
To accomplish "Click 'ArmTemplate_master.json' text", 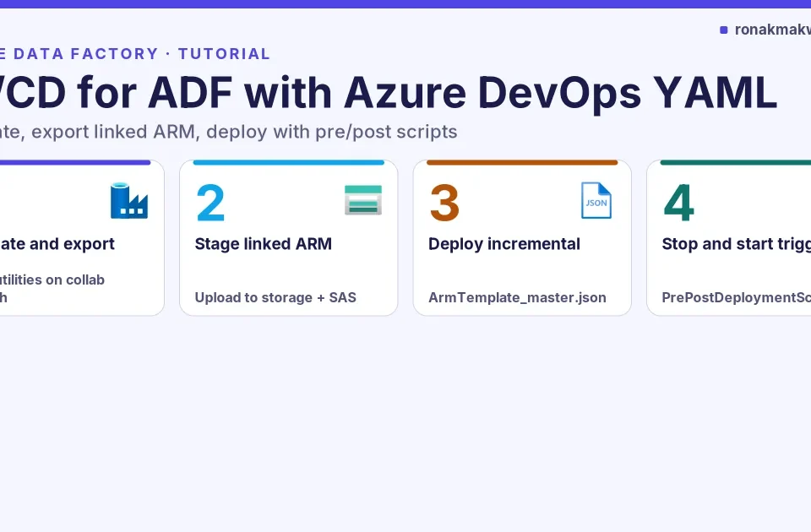I will [517, 297].
